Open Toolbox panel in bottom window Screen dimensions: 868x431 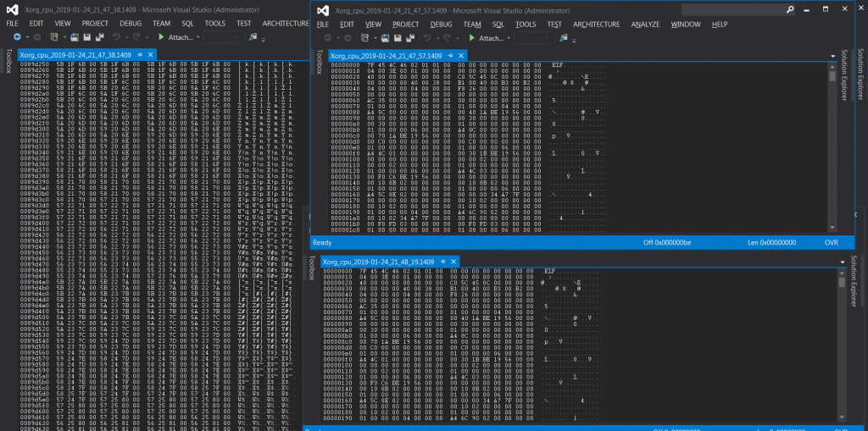click(311, 268)
